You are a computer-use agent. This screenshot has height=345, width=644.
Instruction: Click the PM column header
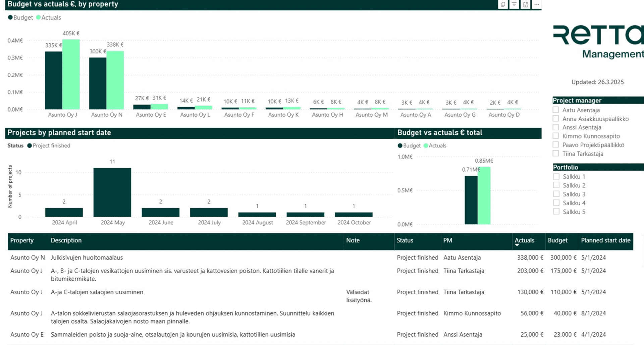coord(447,240)
